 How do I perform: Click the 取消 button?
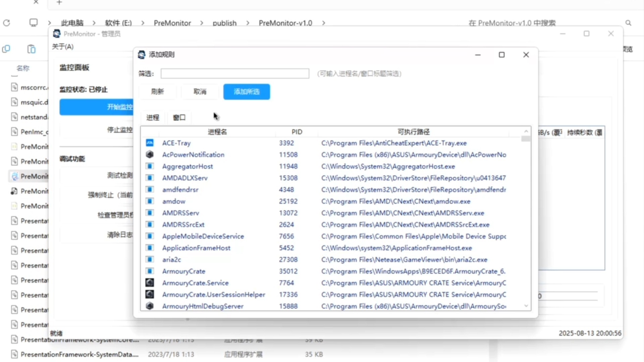200,92
